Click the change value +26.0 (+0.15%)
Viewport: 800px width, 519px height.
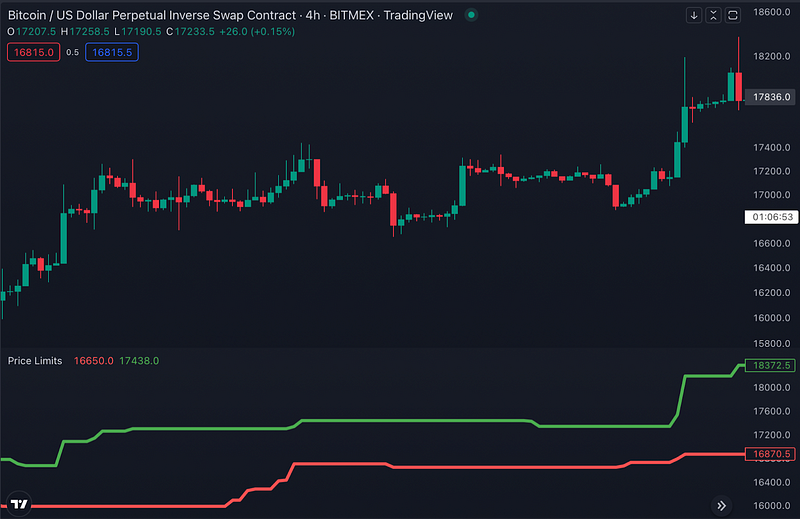(x=257, y=32)
